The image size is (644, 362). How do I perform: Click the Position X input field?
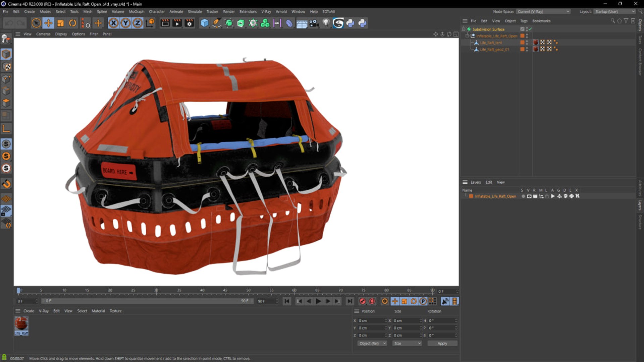(372, 320)
